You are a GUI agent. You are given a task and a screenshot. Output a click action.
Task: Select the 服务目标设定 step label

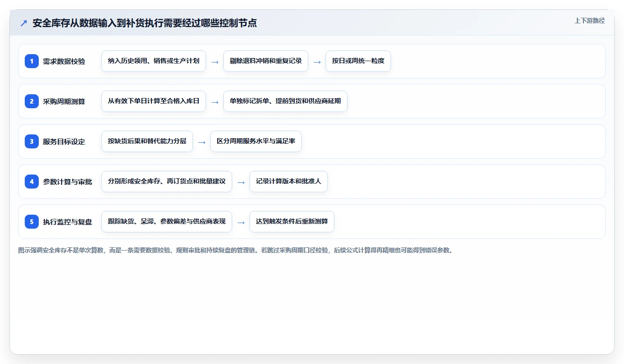pos(64,141)
